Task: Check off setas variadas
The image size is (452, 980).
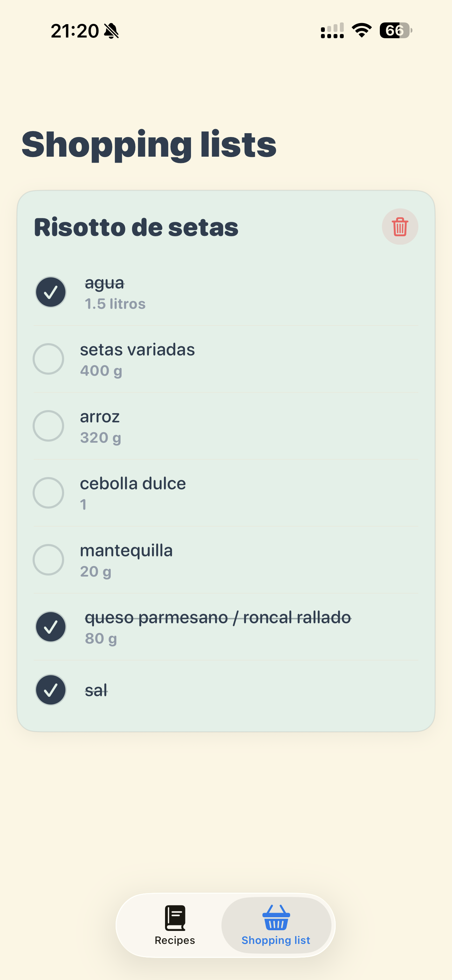Action: (48, 359)
